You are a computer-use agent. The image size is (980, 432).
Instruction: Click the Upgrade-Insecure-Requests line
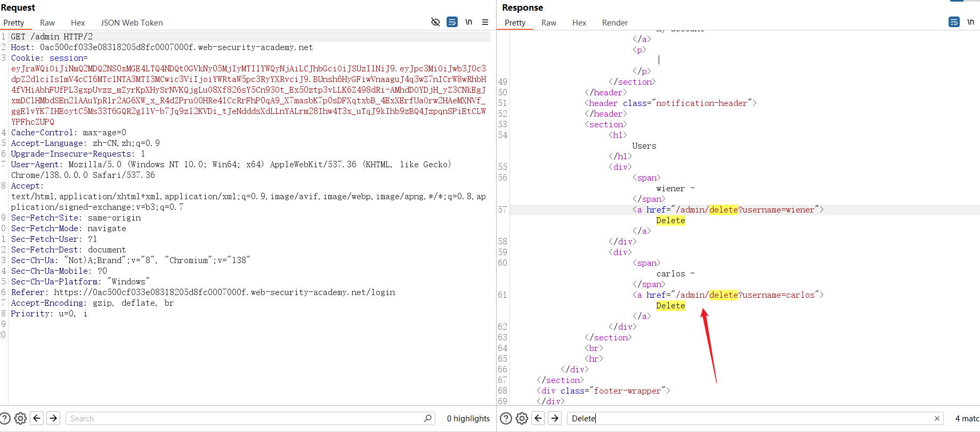pos(78,154)
